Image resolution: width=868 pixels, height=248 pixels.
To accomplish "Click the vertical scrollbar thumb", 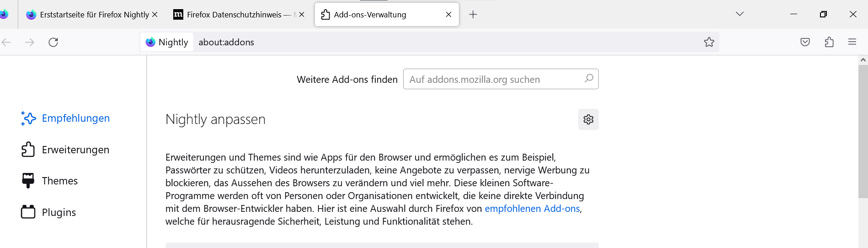I will pos(863,130).
